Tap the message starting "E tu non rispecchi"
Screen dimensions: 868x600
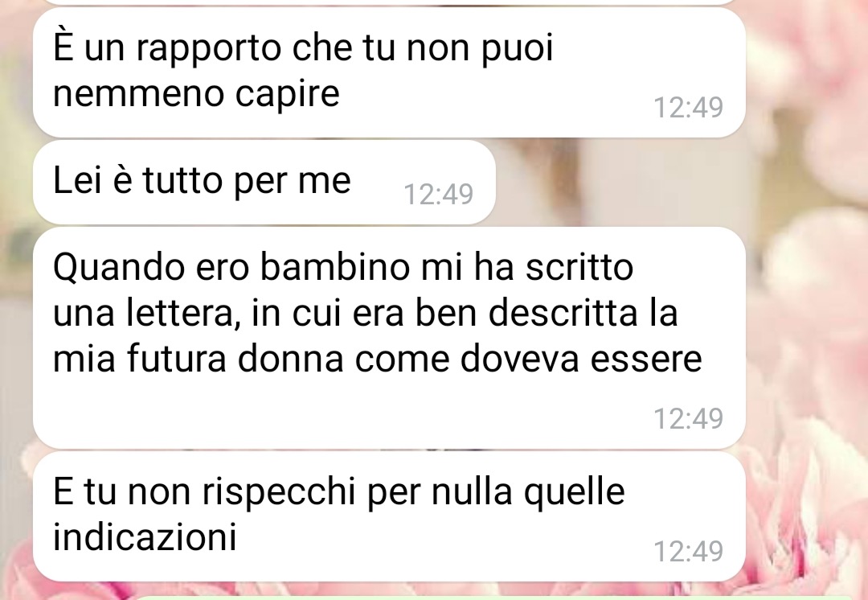[389, 516]
